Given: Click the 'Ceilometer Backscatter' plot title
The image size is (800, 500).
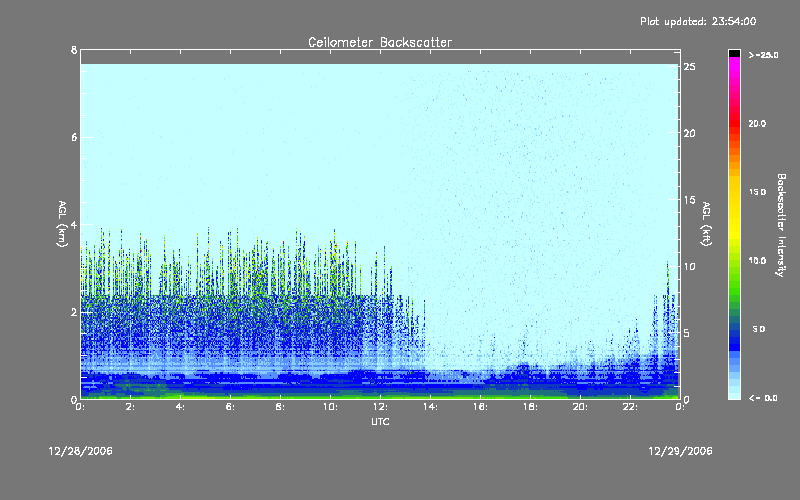Looking at the screenshot, I should tap(380, 42).
